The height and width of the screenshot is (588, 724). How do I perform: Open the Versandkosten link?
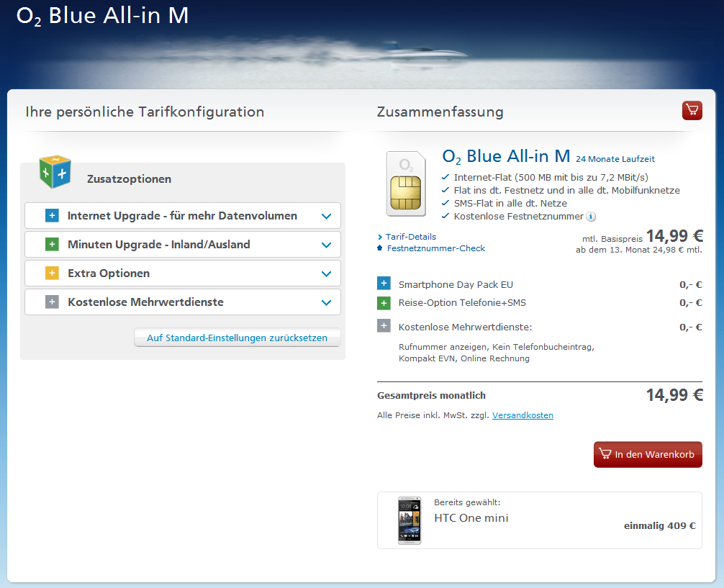pyautogui.click(x=522, y=415)
